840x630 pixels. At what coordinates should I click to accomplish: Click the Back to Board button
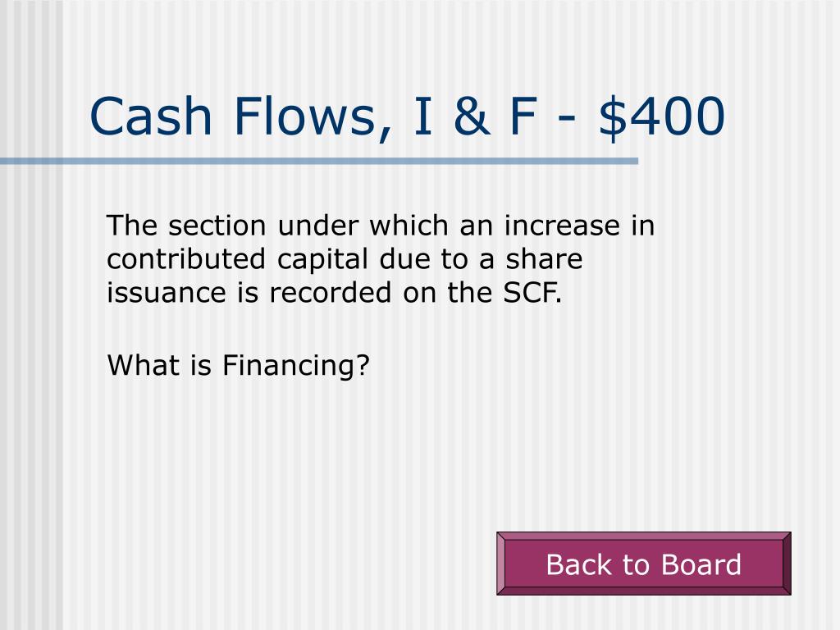tap(643, 564)
